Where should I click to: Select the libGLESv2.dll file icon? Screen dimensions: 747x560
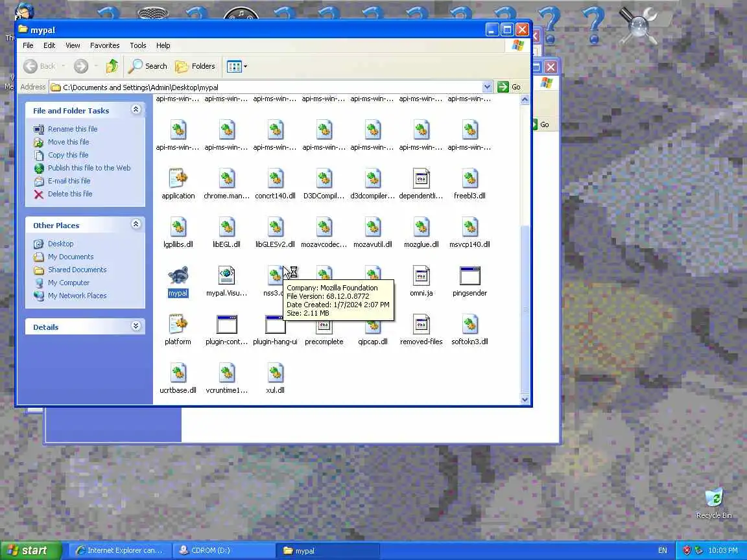click(x=276, y=227)
